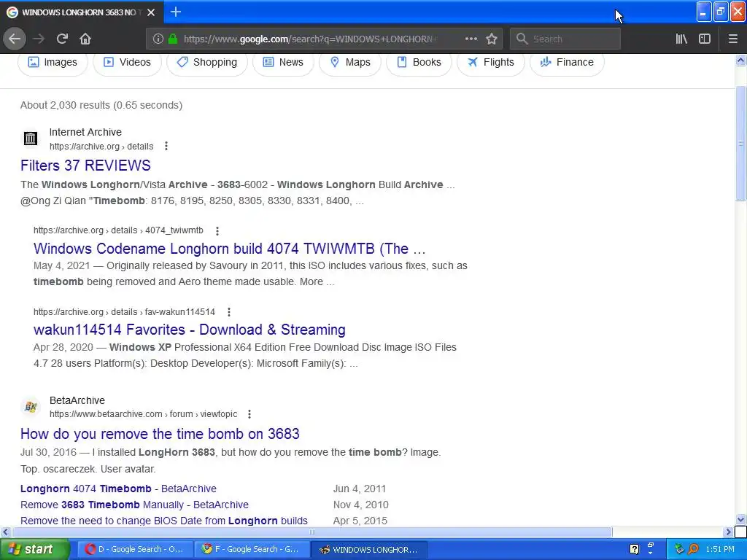Open Remove 3683 Timebomb Manually sublink
Viewport: 747px width, 560px height.
(134, 505)
